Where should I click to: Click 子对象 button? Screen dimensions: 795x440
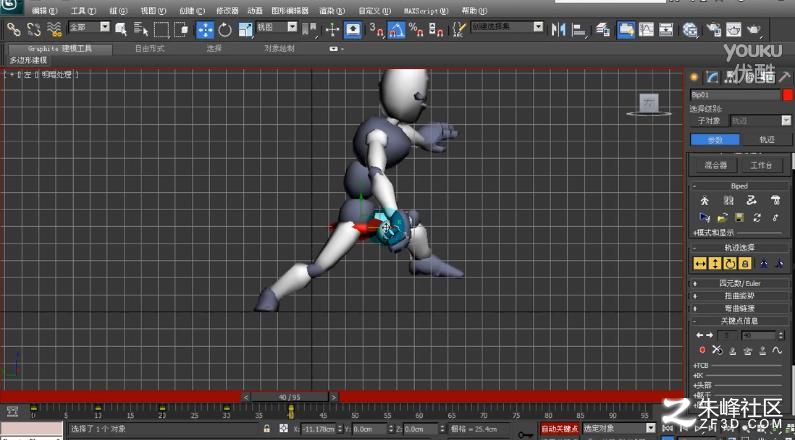pyautogui.click(x=708, y=121)
